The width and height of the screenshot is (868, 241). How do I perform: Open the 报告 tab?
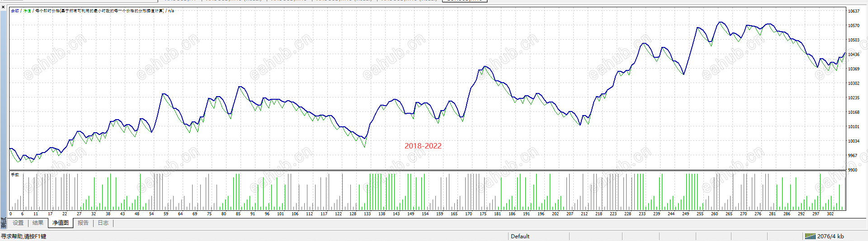[83, 223]
